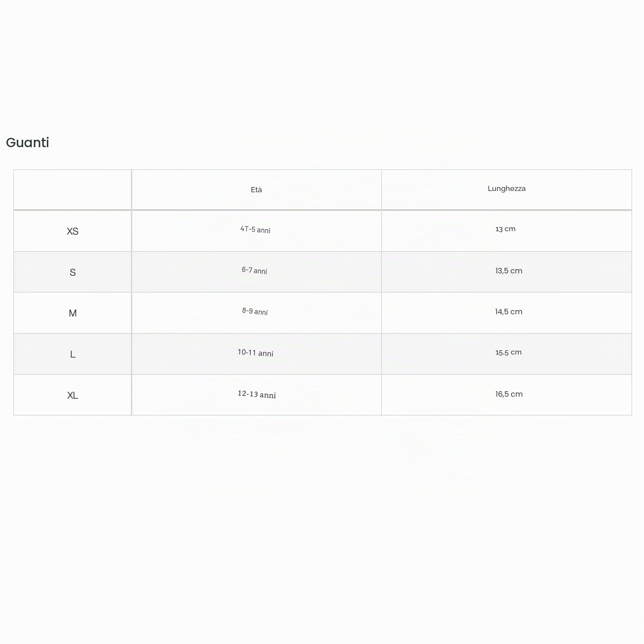Select the Età column header
Image resolution: width=644 pixels, height=644 pixels.
[256, 190]
